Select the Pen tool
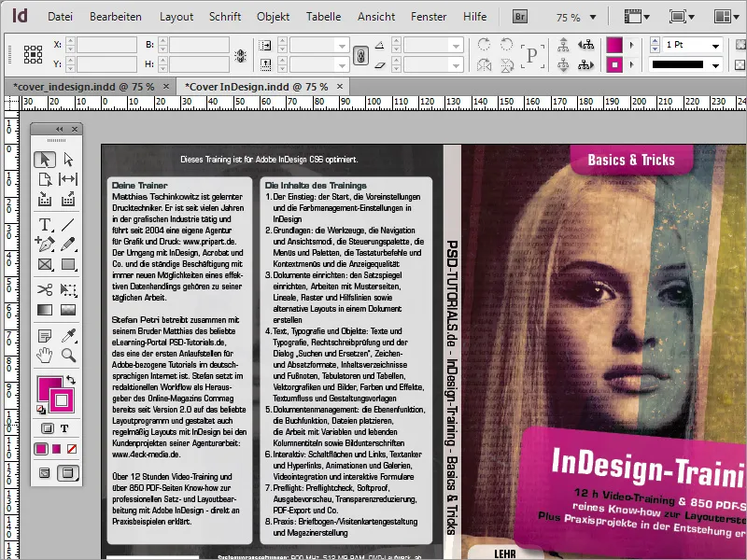 [45, 244]
